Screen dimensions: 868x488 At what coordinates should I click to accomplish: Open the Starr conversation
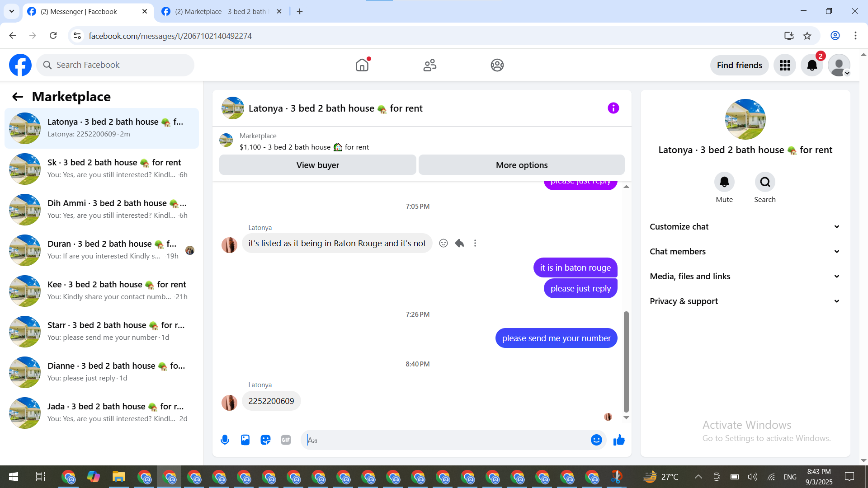pyautogui.click(x=102, y=332)
